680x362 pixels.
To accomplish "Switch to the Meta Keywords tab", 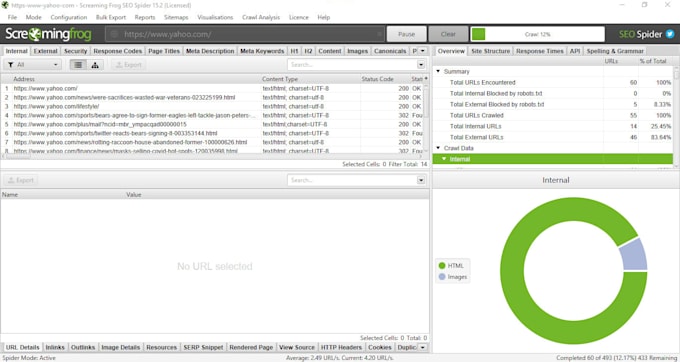I will (x=262, y=51).
